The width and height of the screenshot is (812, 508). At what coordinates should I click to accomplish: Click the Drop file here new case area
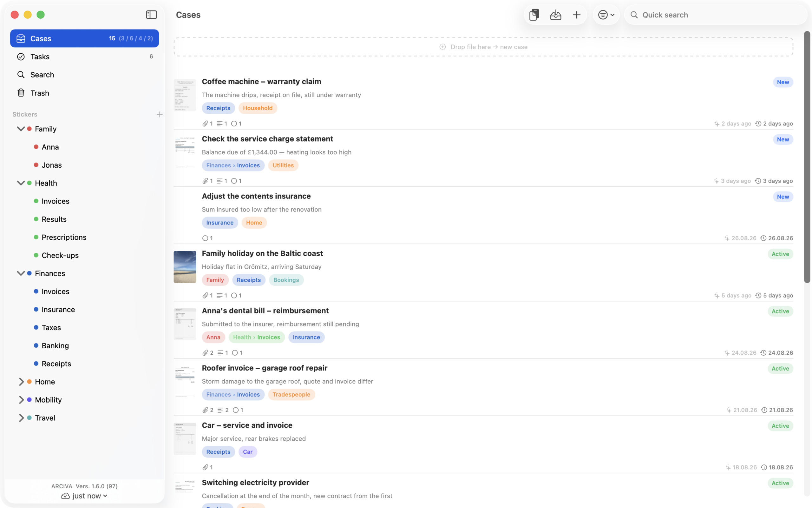coord(483,47)
